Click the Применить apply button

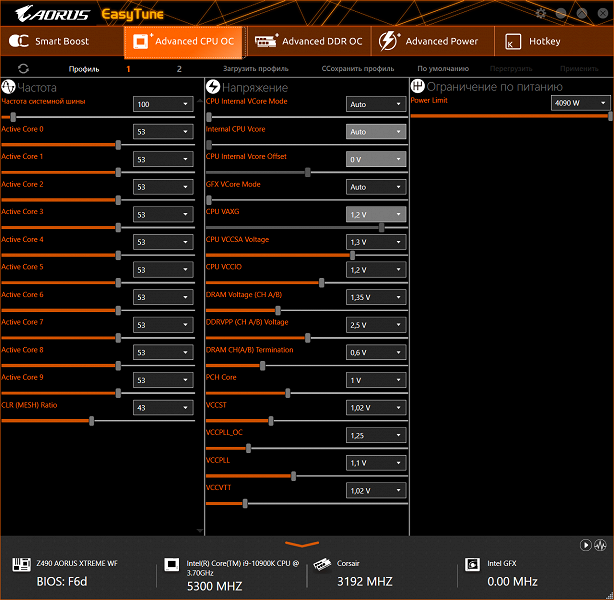[x=579, y=69]
